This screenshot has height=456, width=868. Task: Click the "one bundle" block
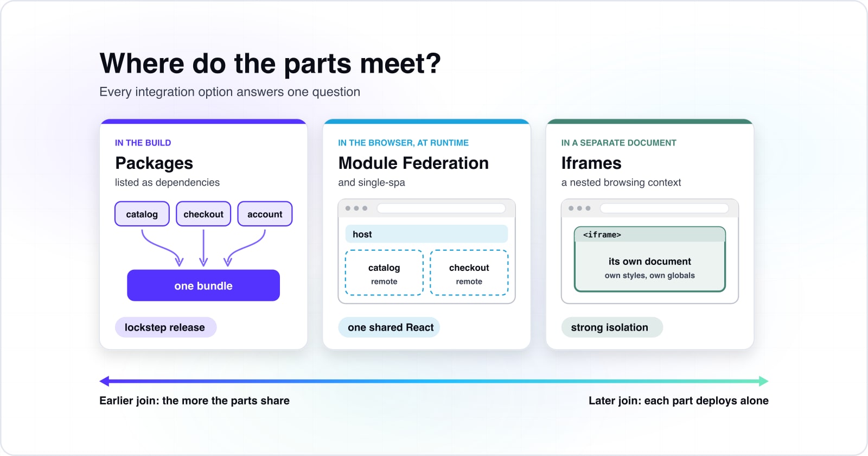point(203,286)
